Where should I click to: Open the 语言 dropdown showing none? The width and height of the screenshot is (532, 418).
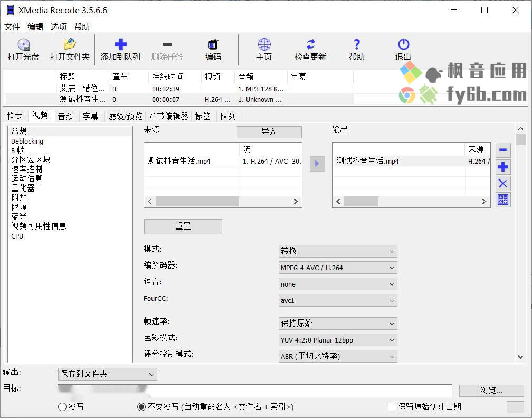(x=338, y=284)
